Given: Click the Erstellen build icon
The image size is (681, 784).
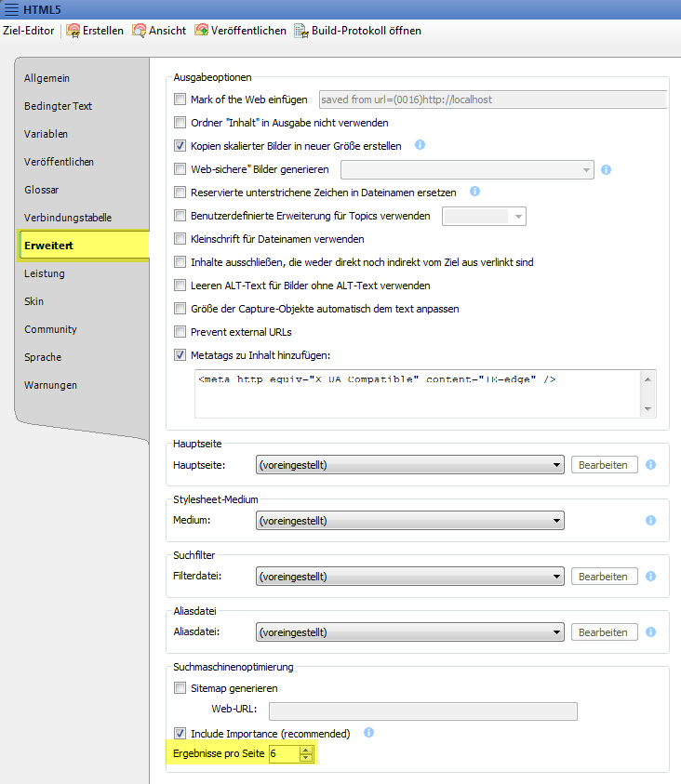Looking at the screenshot, I should [x=73, y=31].
